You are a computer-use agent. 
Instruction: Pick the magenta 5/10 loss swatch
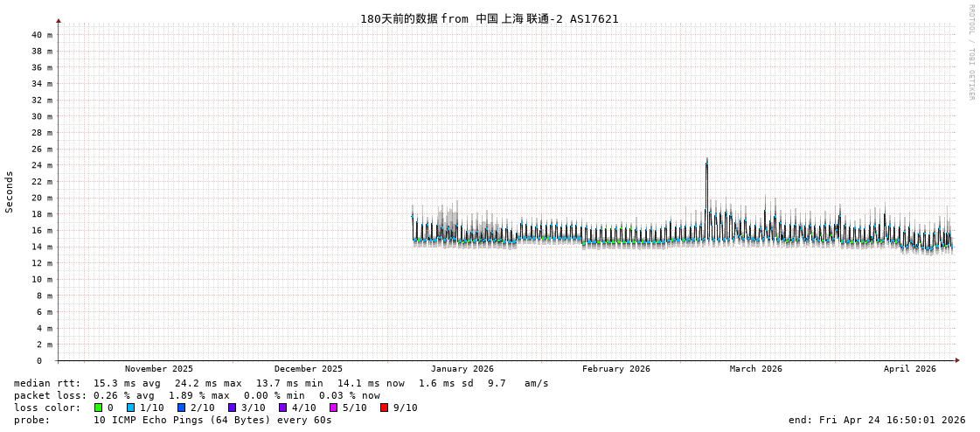click(x=333, y=408)
